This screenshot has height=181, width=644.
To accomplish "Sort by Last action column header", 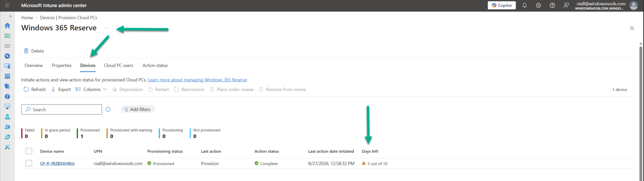I will tap(211, 151).
